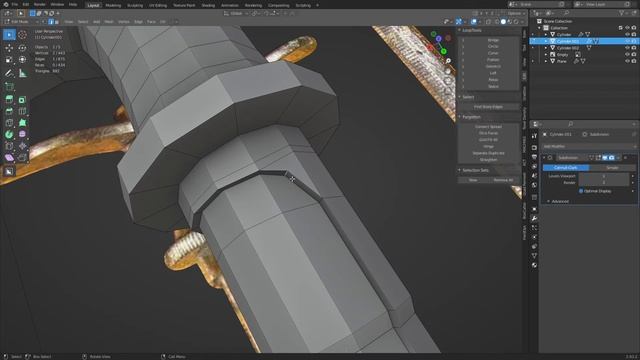Switch to Face select mode
Image resolution: width=640 pixels, height=360 pixels.
pyautogui.click(x=57, y=22)
